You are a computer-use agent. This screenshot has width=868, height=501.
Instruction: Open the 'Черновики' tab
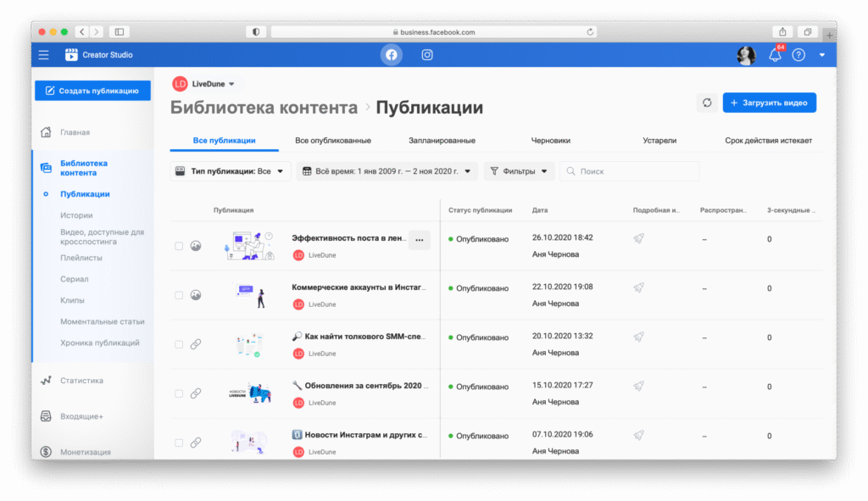pos(550,141)
